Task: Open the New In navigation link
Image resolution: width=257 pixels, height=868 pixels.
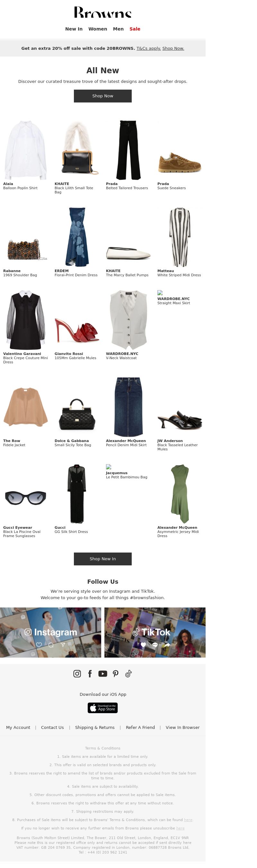Action: click(x=74, y=29)
